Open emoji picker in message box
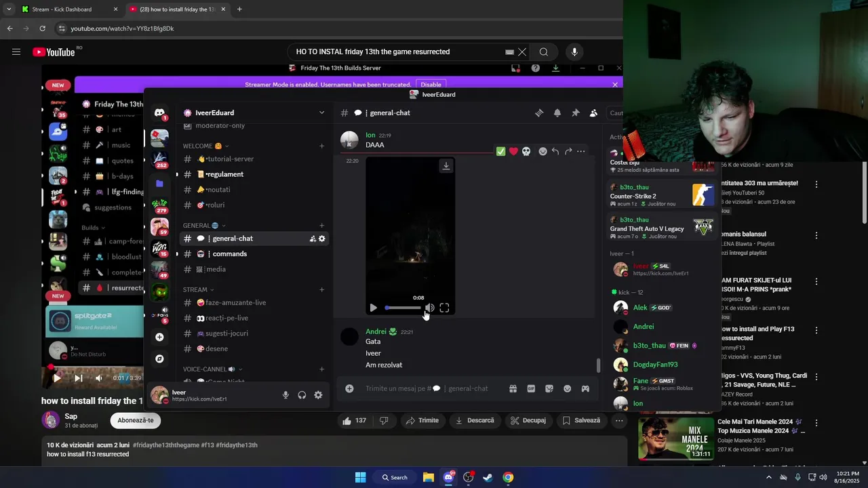 [567, 388]
